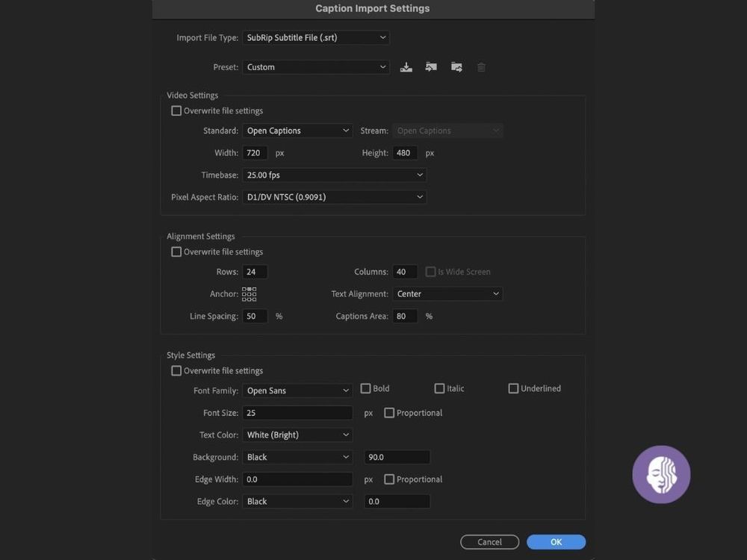This screenshot has height=560, width=747.
Task: Click the Font Size input field
Action: pyautogui.click(x=297, y=413)
